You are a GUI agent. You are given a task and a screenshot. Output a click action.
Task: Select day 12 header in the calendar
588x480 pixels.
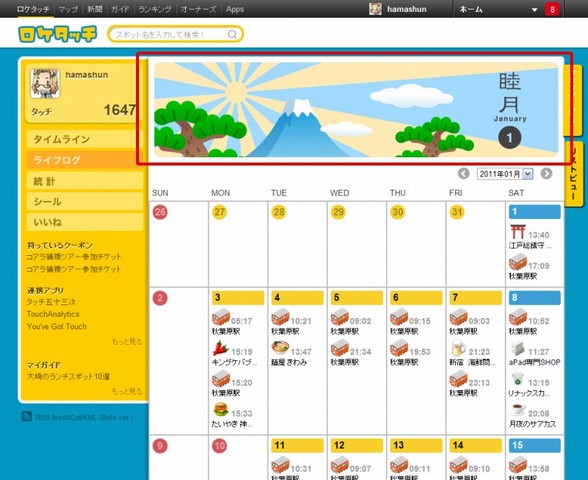coord(357,445)
